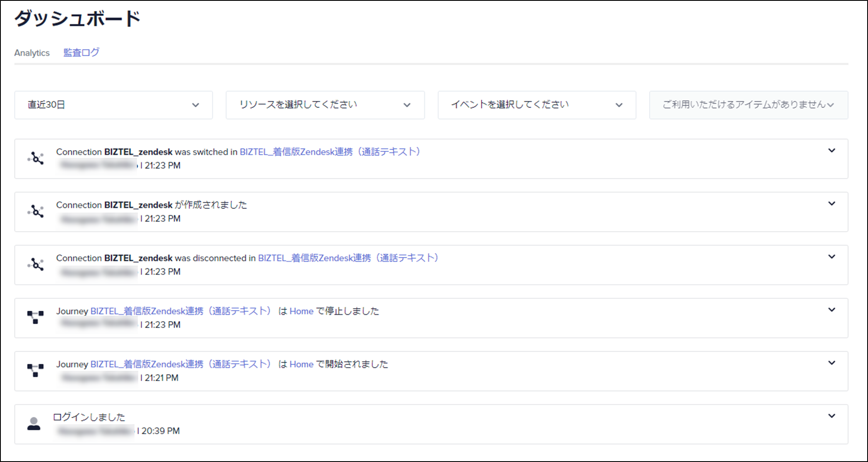Click Home link in journey stopped entry
Image resolution: width=868 pixels, height=462 pixels.
click(x=301, y=311)
